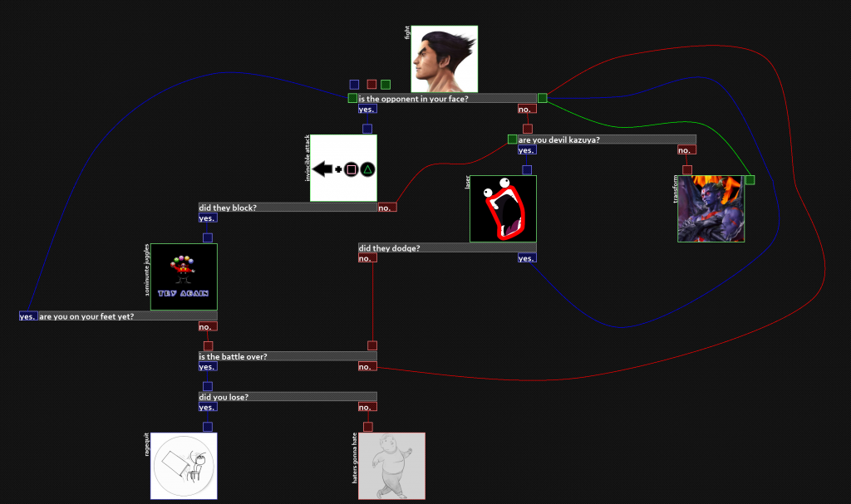Click the vertical 'laser' label
Viewport: 851px width, 504px height.
pyautogui.click(x=467, y=183)
